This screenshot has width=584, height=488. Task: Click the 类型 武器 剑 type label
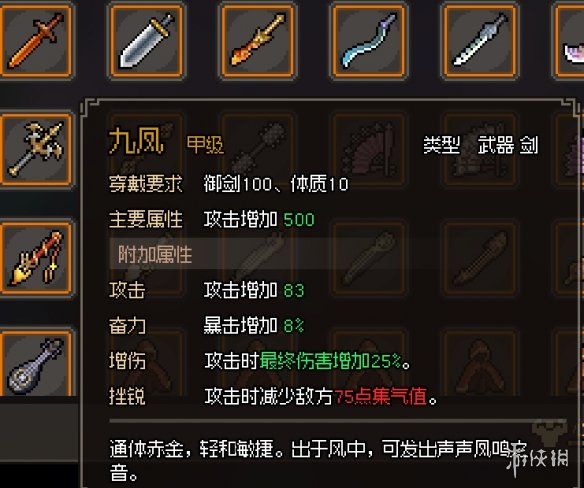click(481, 145)
